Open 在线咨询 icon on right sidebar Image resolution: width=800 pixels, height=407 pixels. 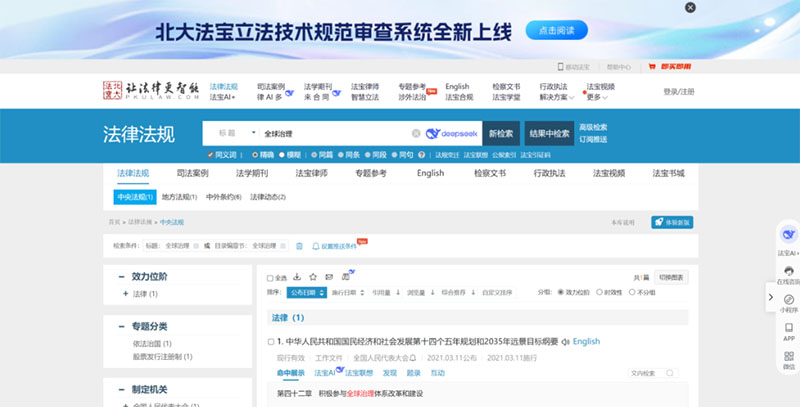click(788, 275)
